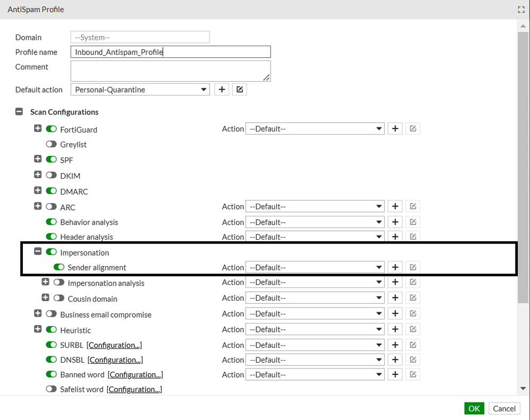Collapse the Impersonation section
Viewport: 530px width, 420px height.
[x=38, y=251]
